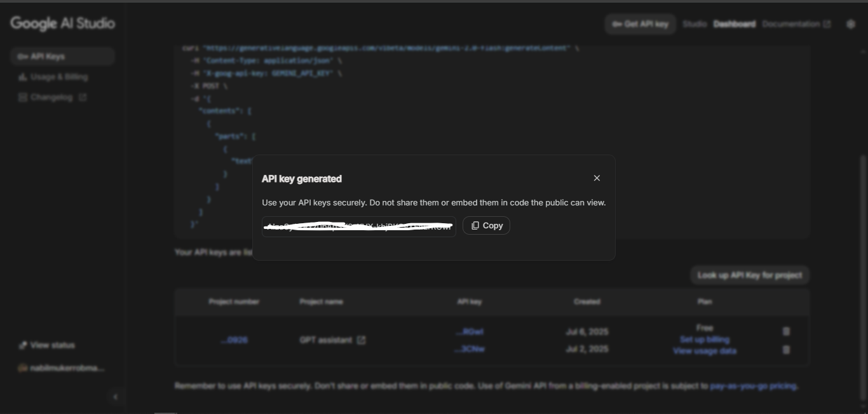Screen dimensions: 868x414
Task: Delete the key created Jul 6, 2025
Action: tap(786, 331)
